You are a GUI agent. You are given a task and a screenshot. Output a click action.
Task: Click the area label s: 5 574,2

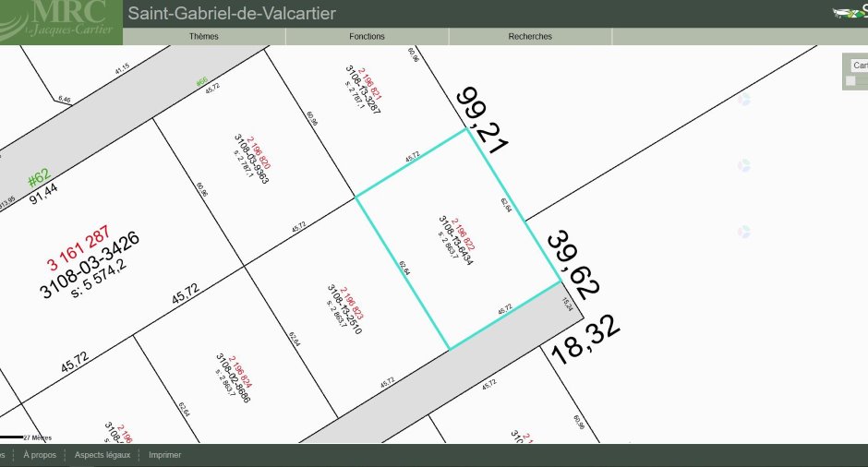tap(99, 279)
